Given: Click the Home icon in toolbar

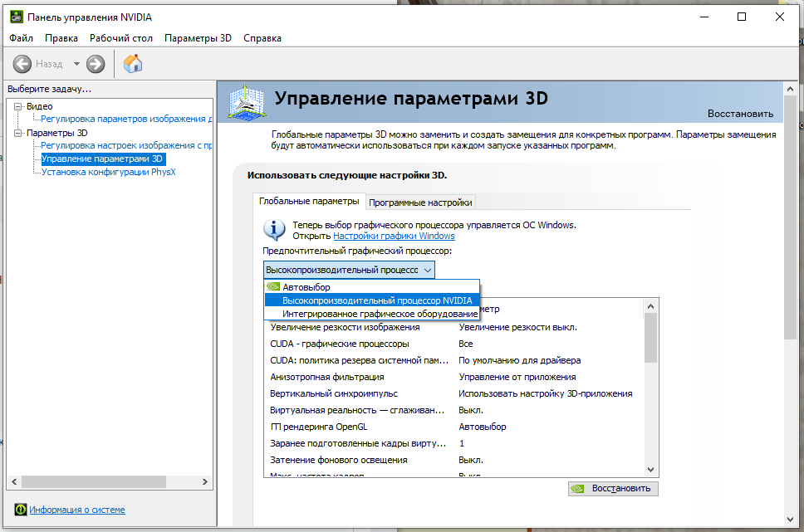Looking at the screenshot, I should (x=132, y=64).
